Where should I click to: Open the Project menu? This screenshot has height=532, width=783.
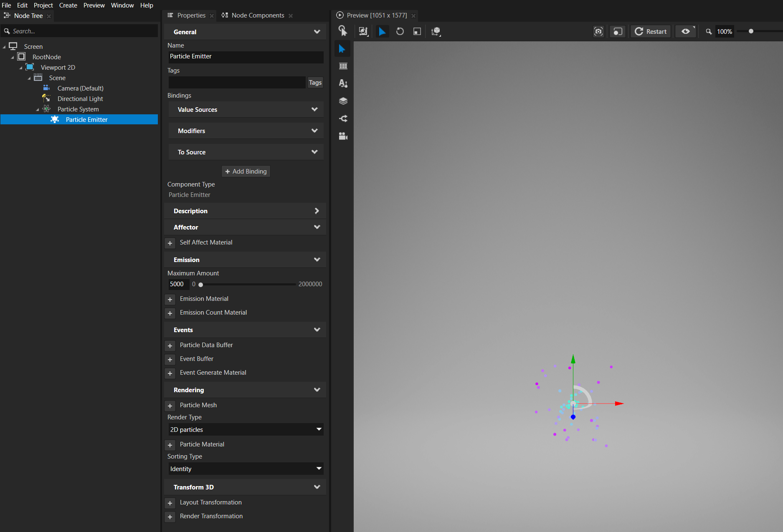[43, 5]
